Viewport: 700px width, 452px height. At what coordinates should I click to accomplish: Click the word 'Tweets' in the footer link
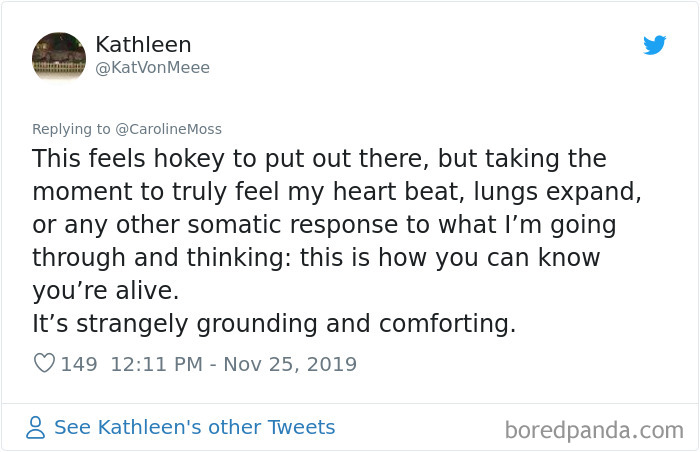pyautogui.click(x=301, y=427)
